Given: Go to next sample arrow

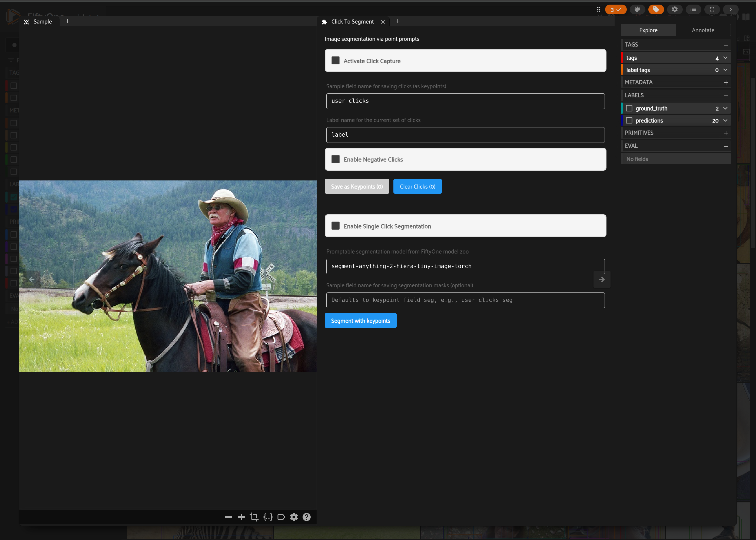Looking at the screenshot, I should tap(602, 279).
